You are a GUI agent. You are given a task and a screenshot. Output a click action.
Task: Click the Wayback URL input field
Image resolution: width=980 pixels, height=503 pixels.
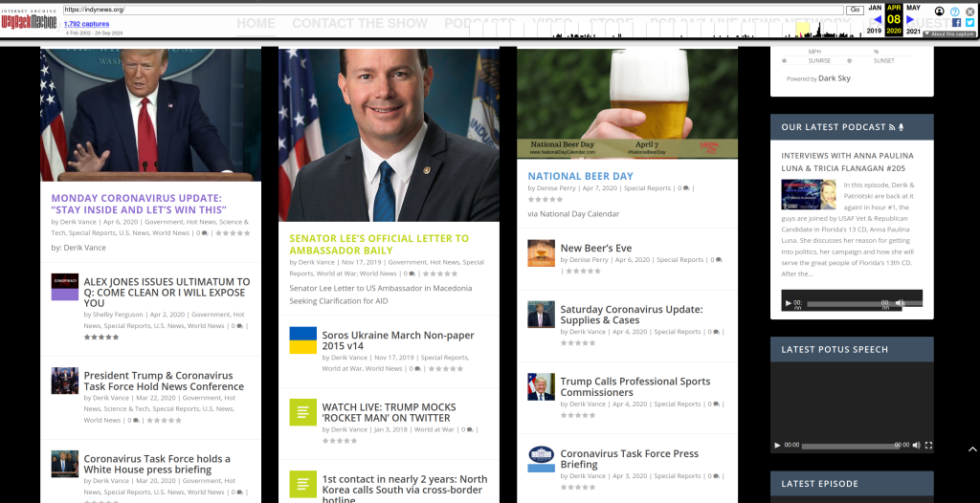(453, 10)
